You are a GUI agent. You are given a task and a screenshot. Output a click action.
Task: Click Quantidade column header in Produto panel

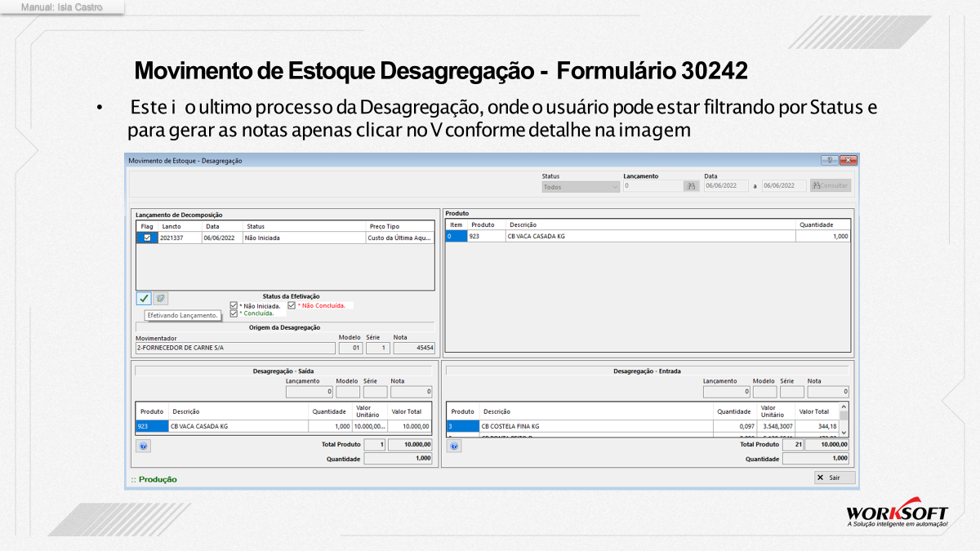point(822,224)
